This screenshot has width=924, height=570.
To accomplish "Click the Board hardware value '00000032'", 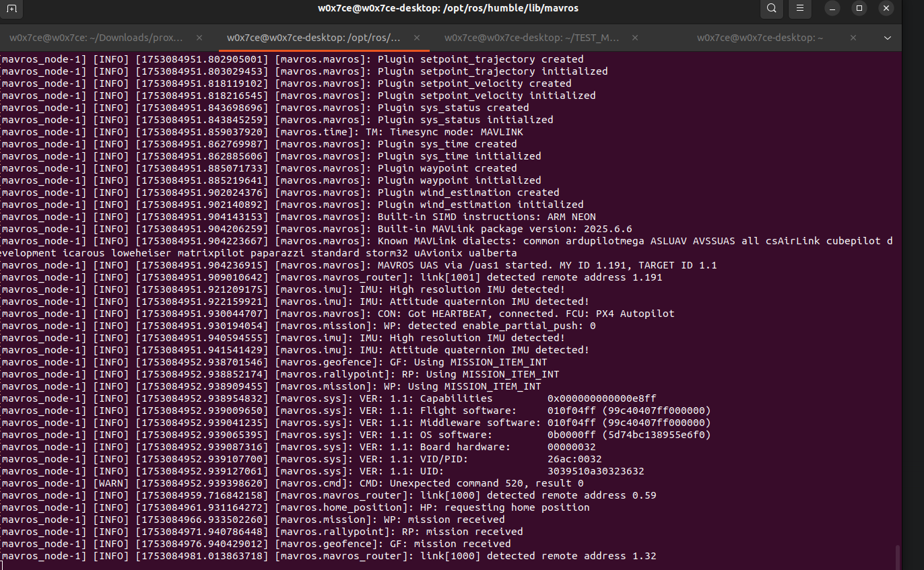I will [572, 447].
